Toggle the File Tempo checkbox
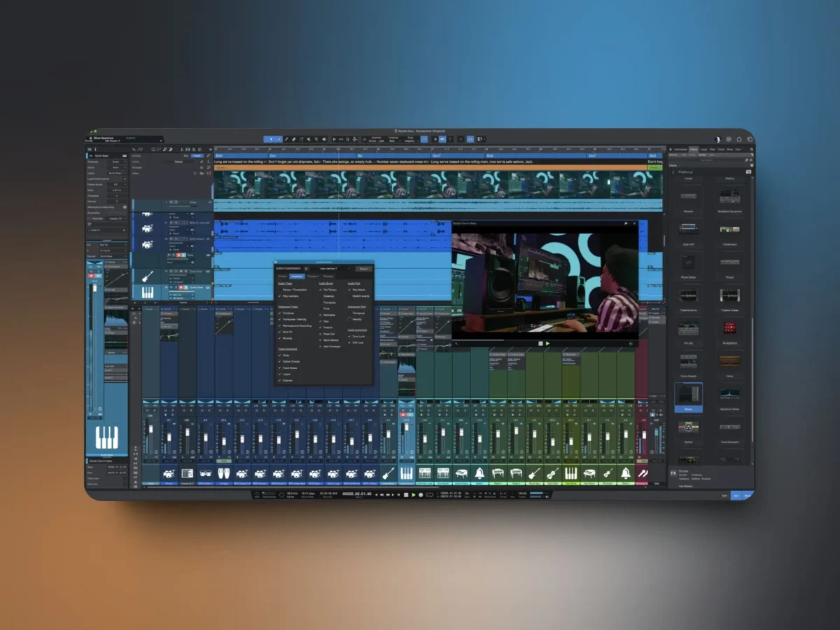Screen dimensions: 840x630 tap(320, 290)
